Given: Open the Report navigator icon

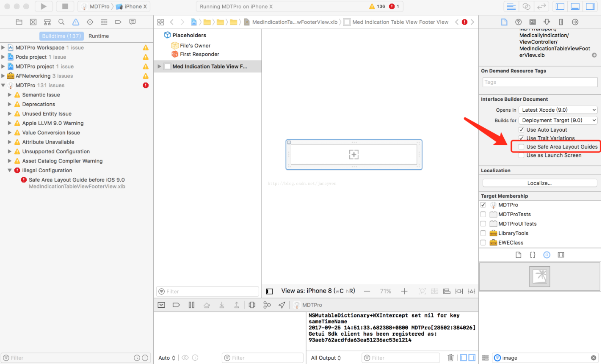Looking at the screenshot, I should point(133,22).
